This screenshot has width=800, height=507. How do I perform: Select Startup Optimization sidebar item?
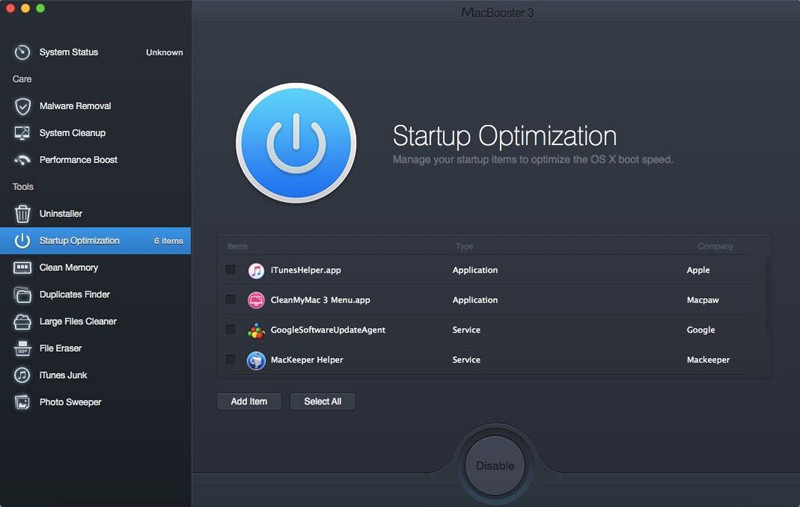(79, 241)
